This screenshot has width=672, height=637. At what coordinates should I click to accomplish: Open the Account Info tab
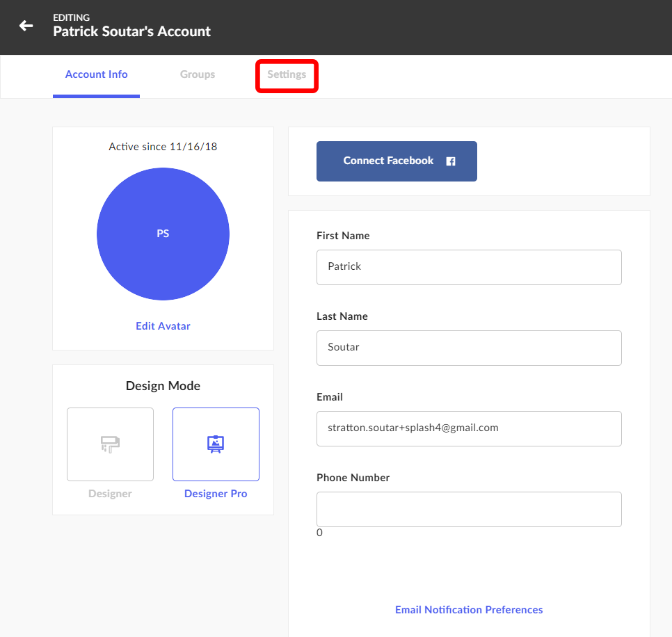pos(97,74)
